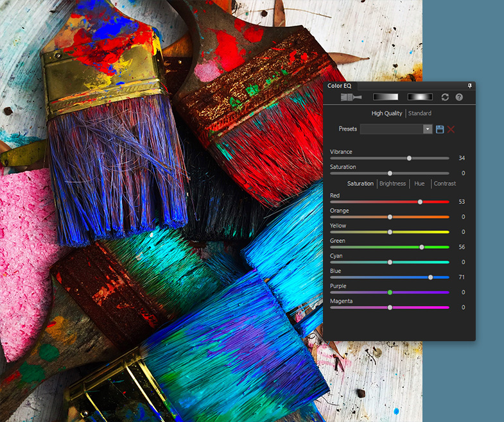The width and height of the screenshot is (504, 422).
Task: Click the Color EQ panel title tab
Action: [340, 86]
